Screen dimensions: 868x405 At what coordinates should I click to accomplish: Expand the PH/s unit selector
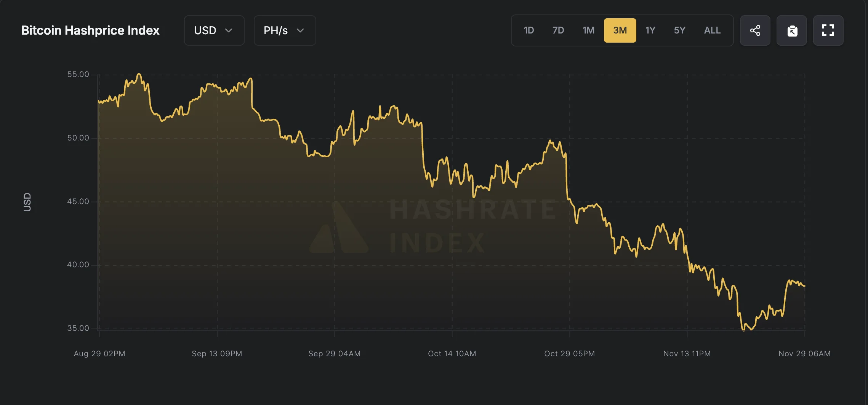click(284, 30)
